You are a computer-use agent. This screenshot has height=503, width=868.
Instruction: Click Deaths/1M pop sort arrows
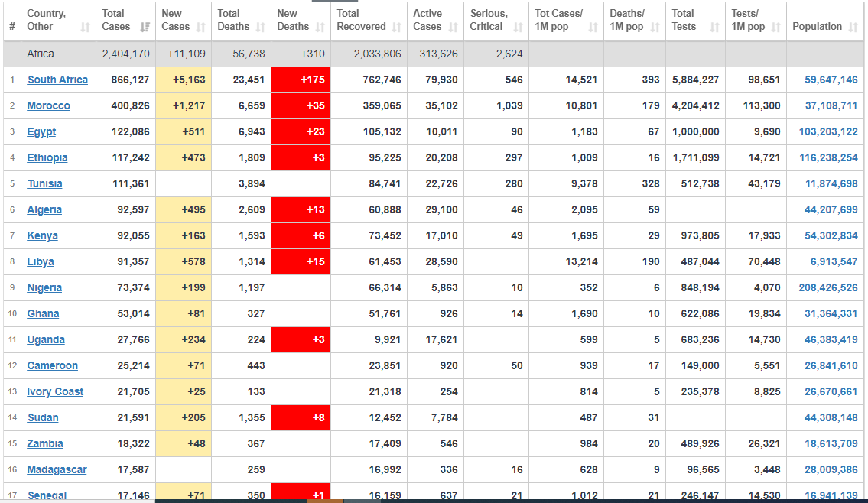click(x=655, y=27)
